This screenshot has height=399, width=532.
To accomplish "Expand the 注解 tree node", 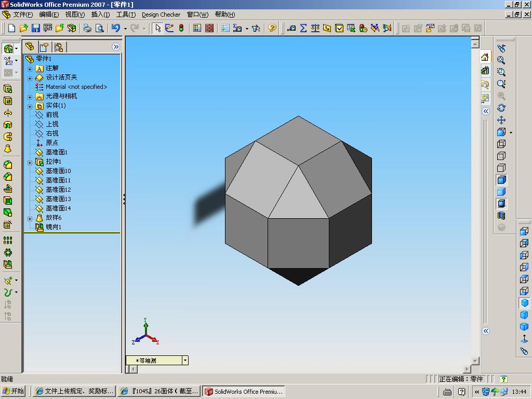I will (x=30, y=69).
